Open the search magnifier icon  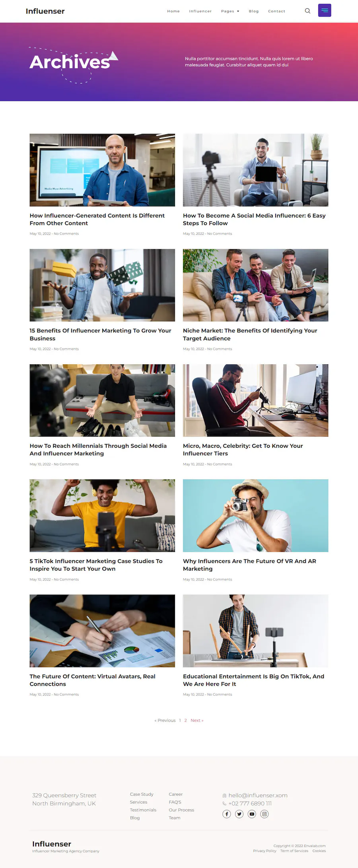[x=307, y=11]
